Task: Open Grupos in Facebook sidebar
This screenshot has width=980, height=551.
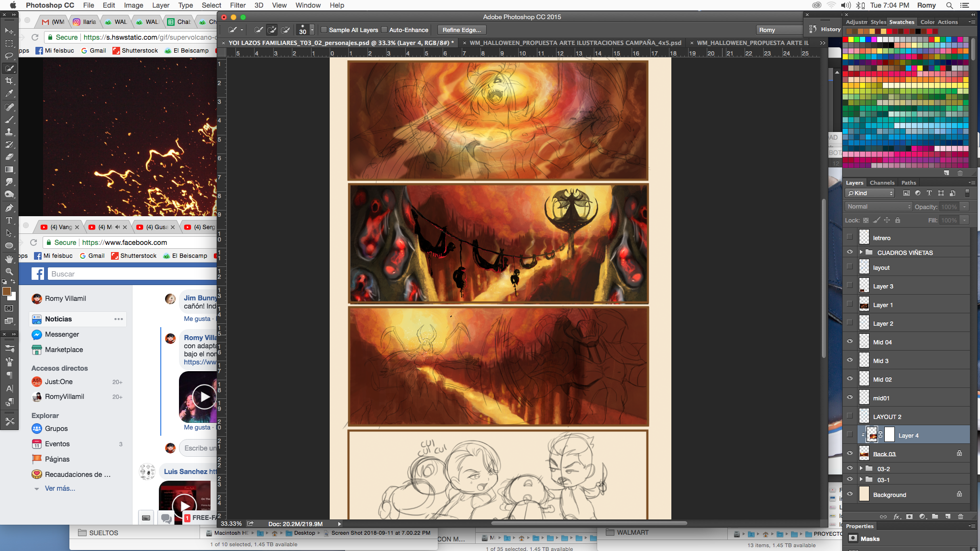Action: pyautogui.click(x=56, y=429)
